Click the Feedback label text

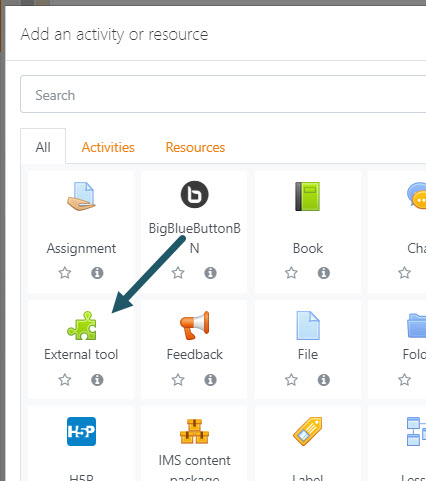[x=195, y=354]
